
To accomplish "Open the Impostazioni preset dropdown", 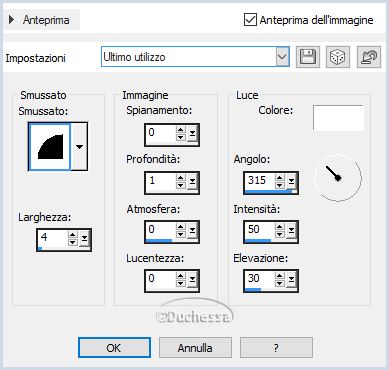I will click(282, 57).
